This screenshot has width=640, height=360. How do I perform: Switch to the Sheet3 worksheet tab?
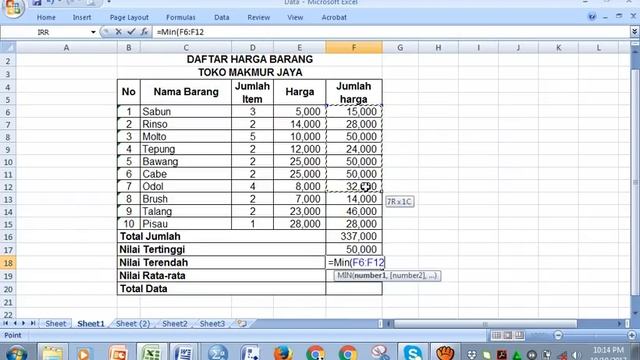coord(212,324)
